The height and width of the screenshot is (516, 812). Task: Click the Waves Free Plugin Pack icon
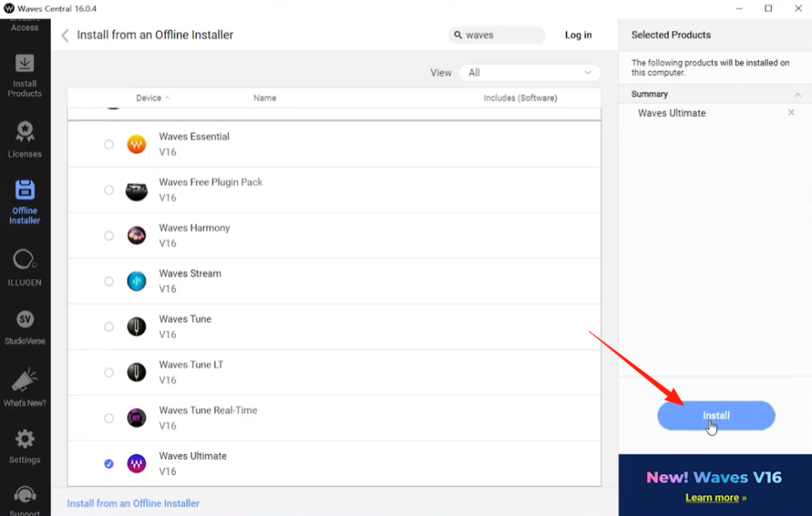pos(136,190)
